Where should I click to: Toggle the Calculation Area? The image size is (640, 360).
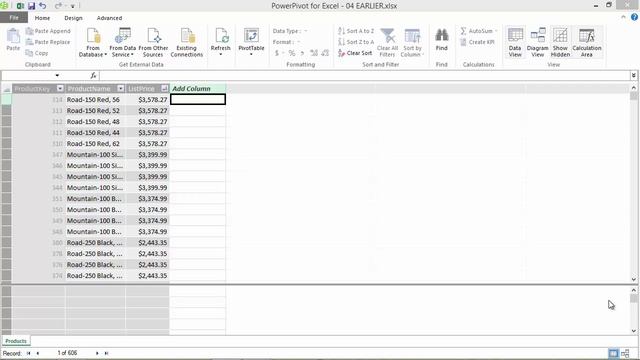pos(587,42)
